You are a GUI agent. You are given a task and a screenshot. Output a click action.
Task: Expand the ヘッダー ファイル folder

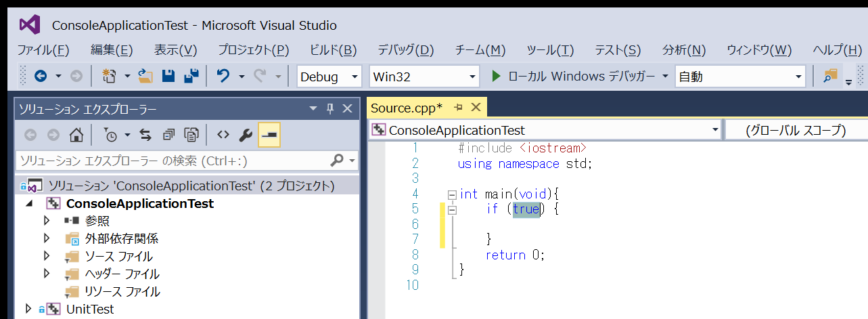46,274
